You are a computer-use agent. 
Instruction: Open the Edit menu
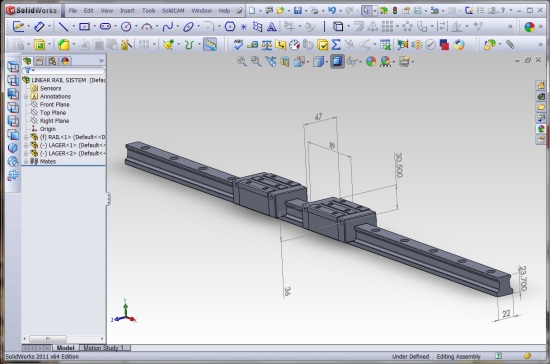pos(88,11)
